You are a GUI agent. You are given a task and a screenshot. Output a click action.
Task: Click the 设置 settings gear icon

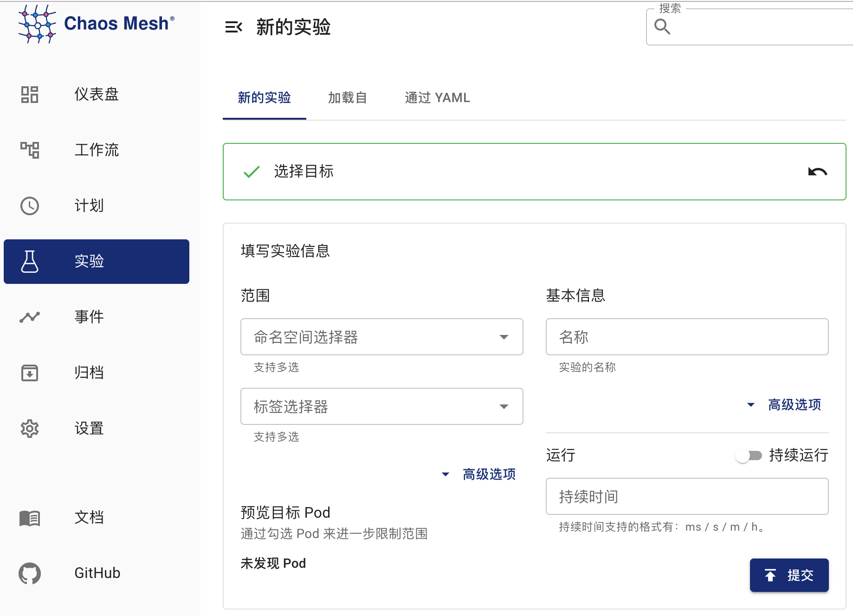(x=29, y=429)
